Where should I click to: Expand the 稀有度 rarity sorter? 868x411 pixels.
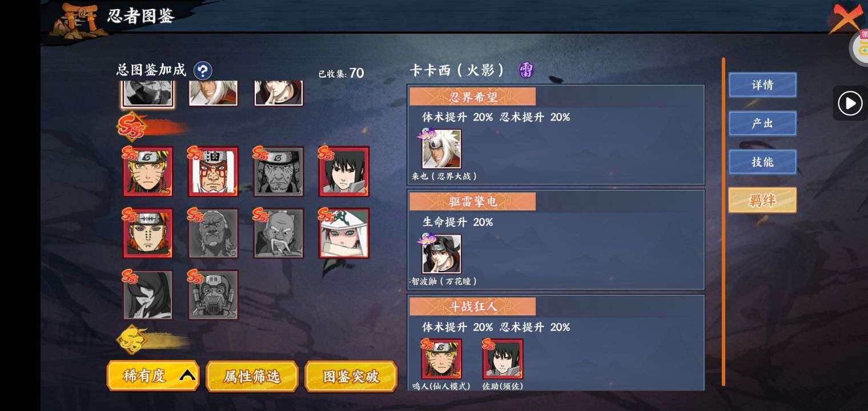pyautogui.click(x=153, y=376)
